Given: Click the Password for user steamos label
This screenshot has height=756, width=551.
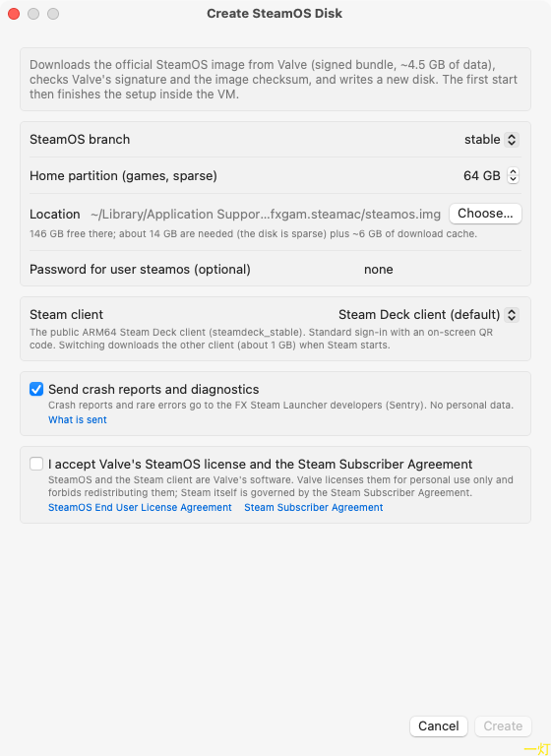Looking at the screenshot, I should (140, 269).
